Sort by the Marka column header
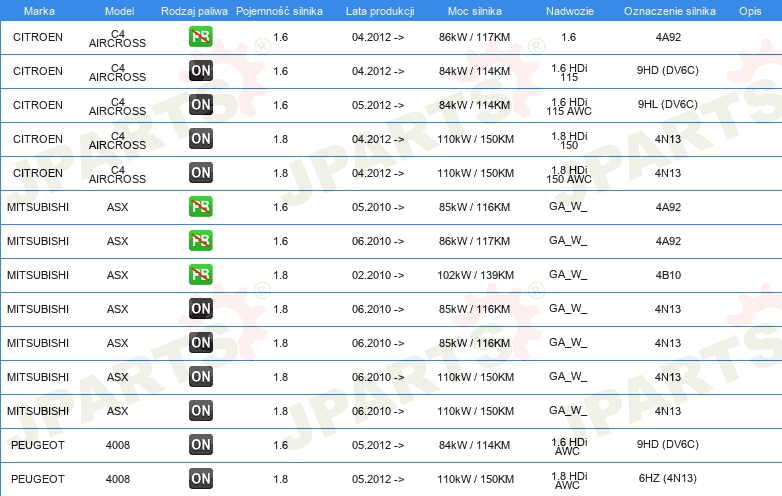The height and width of the screenshot is (496, 782). tap(39, 11)
